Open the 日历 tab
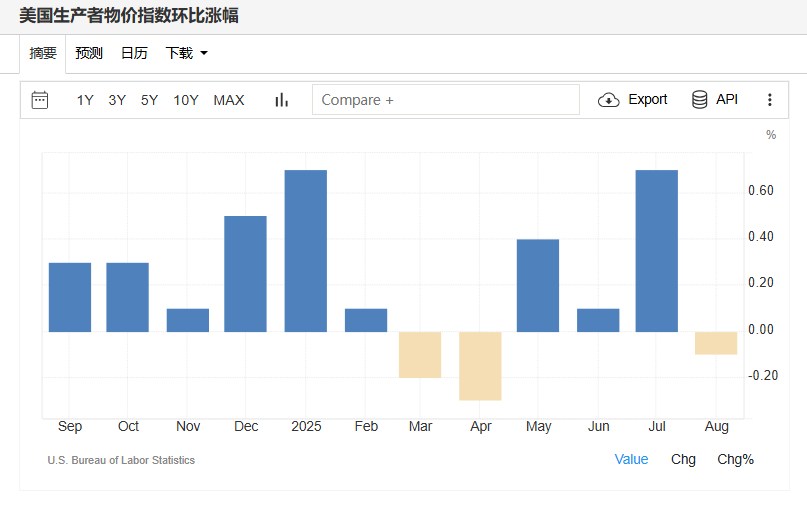The image size is (807, 507). click(134, 54)
